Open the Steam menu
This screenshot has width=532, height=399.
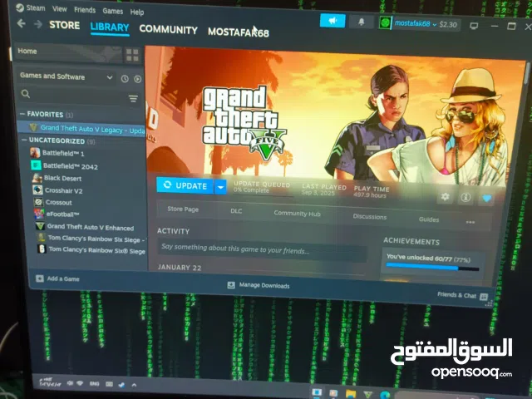[x=36, y=7]
